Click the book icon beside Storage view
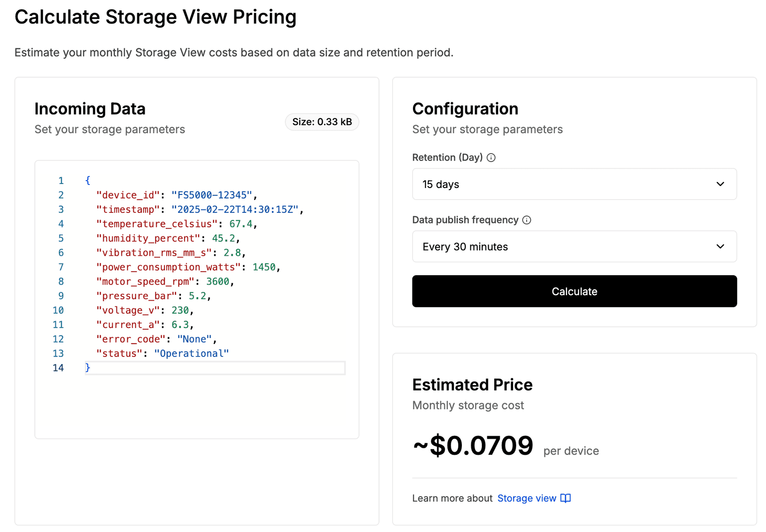The height and width of the screenshot is (532, 766). pos(566,498)
